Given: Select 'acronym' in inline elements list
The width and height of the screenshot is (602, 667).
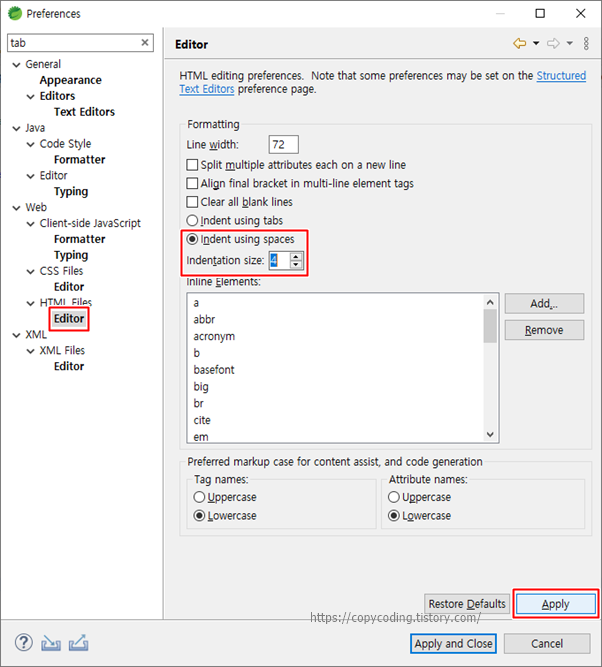Looking at the screenshot, I should (214, 336).
